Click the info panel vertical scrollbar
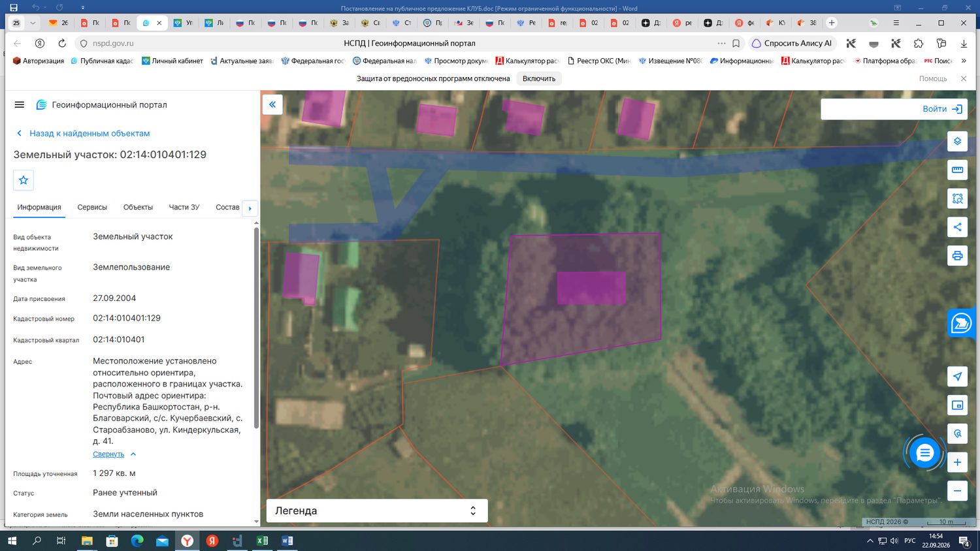The width and height of the screenshot is (980, 551). (256, 326)
